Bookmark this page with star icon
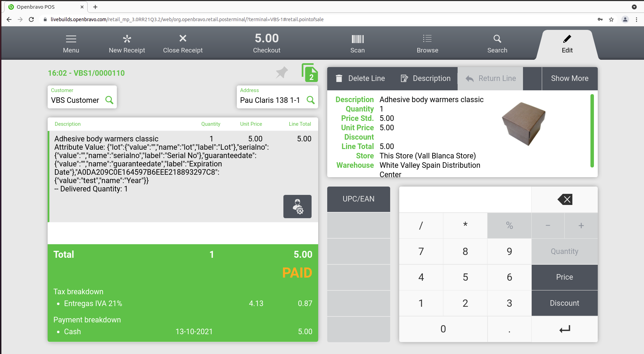Viewport: 644px width, 354px height. click(611, 19)
